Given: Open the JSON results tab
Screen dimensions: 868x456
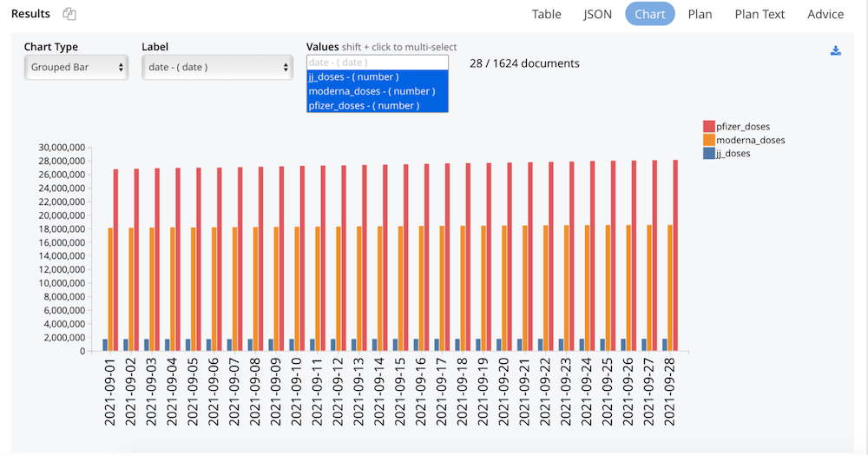Looking at the screenshot, I should click(597, 15).
